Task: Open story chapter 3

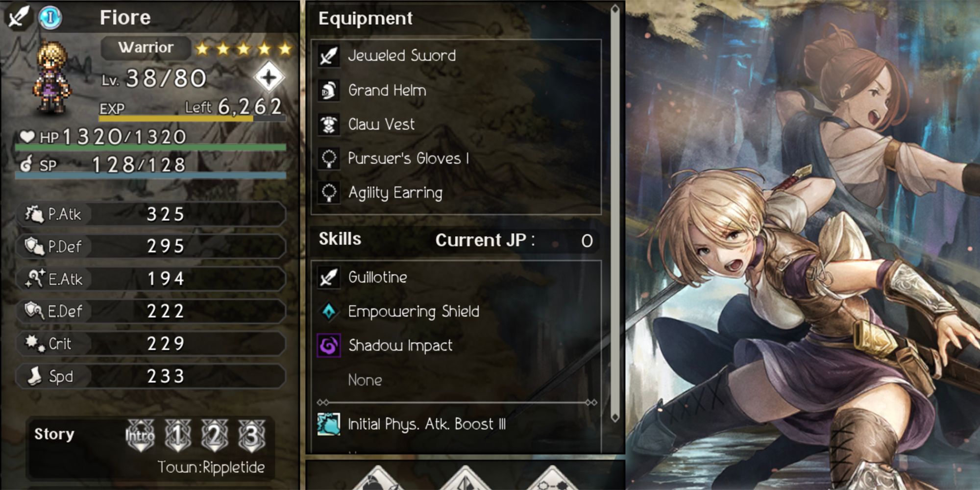Action: click(252, 435)
